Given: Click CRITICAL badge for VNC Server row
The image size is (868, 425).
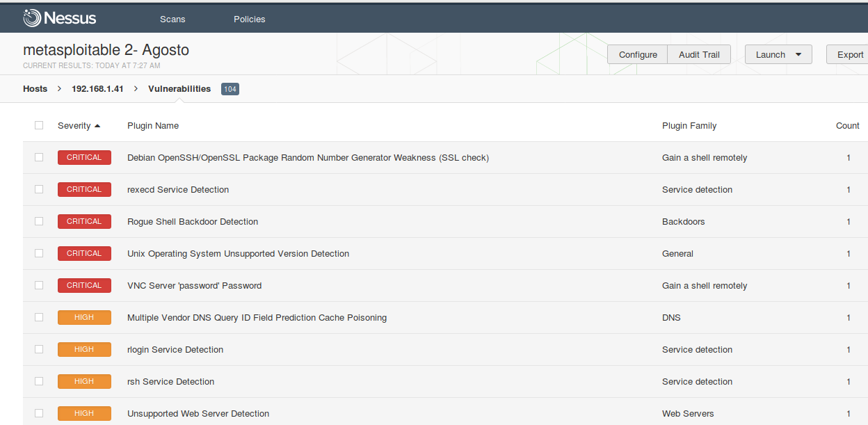Looking at the screenshot, I should click(x=84, y=286).
